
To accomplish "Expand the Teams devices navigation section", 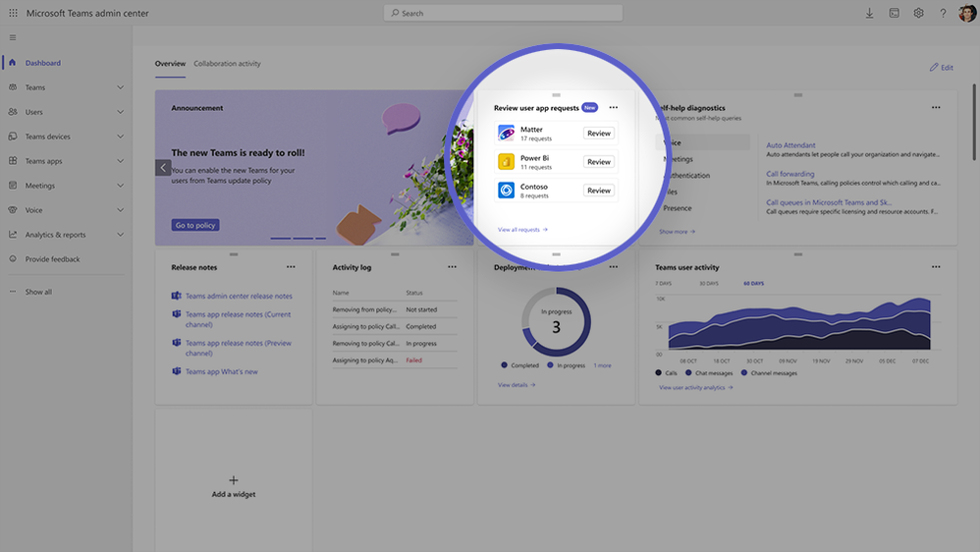I will [x=120, y=137].
